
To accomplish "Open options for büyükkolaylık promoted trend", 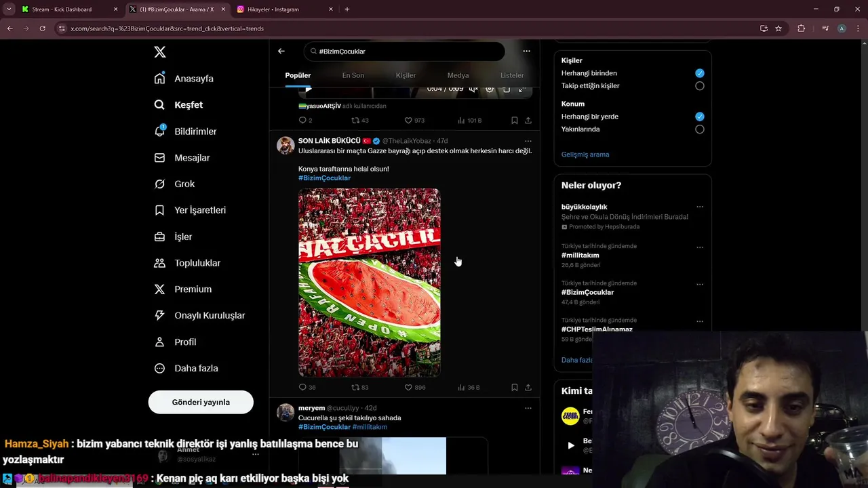I will (700, 207).
